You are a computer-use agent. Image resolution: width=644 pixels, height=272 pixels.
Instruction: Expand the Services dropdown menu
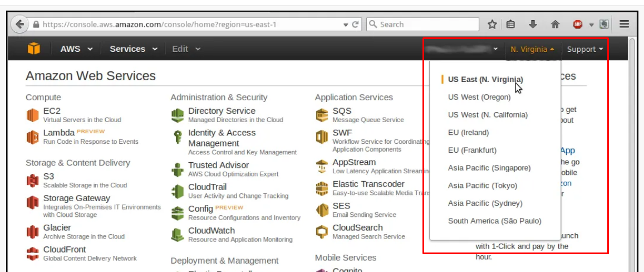pyautogui.click(x=134, y=49)
